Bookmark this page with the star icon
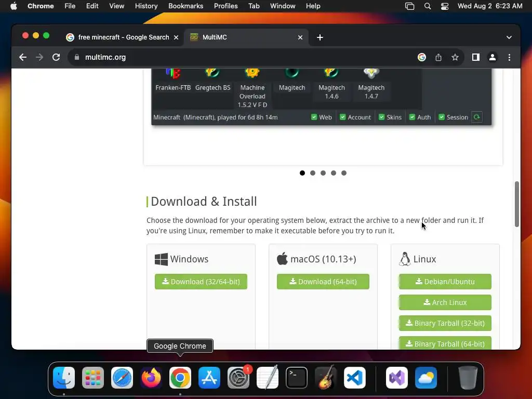The width and height of the screenshot is (532, 399). pyautogui.click(x=455, y=57)
